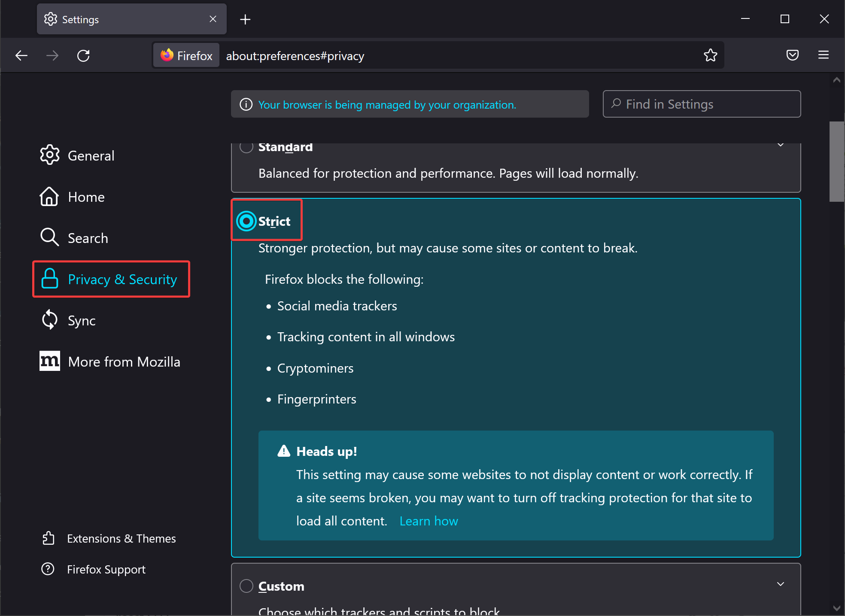Click 'Your browser is being managed' link

[387, 105]
